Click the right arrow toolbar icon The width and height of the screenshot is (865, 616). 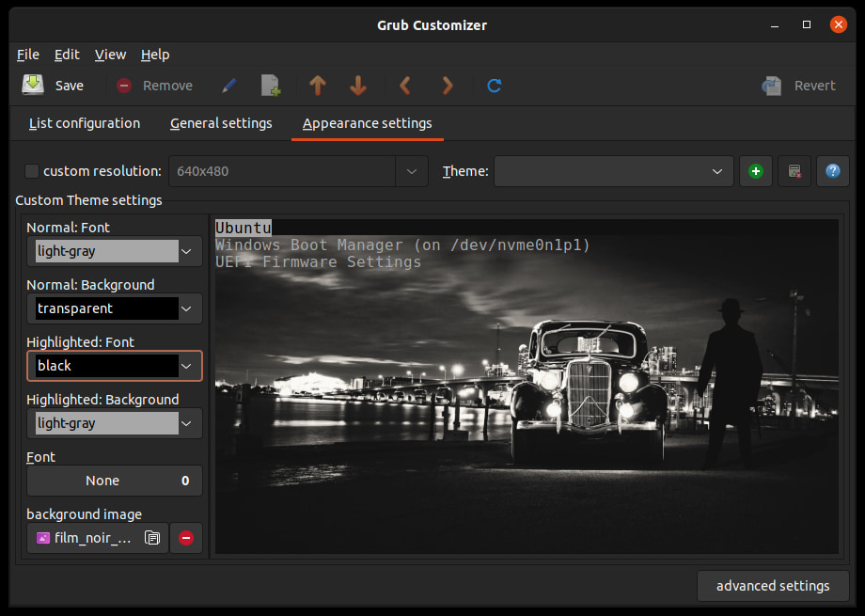448,86
